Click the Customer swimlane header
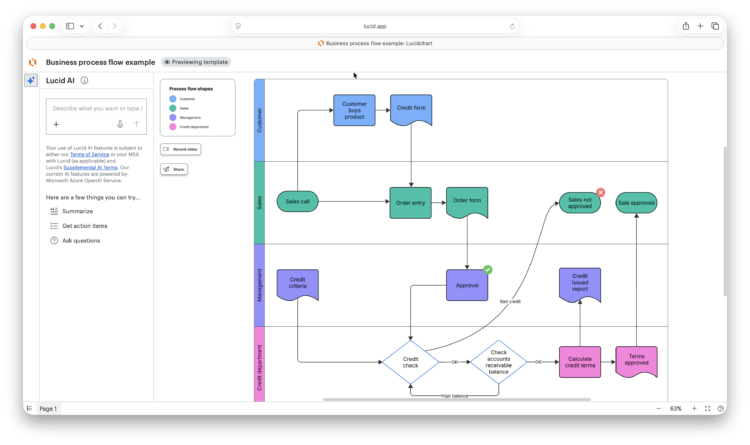The width and height of the screenshot is (750, 445). (x=259, y=120)
